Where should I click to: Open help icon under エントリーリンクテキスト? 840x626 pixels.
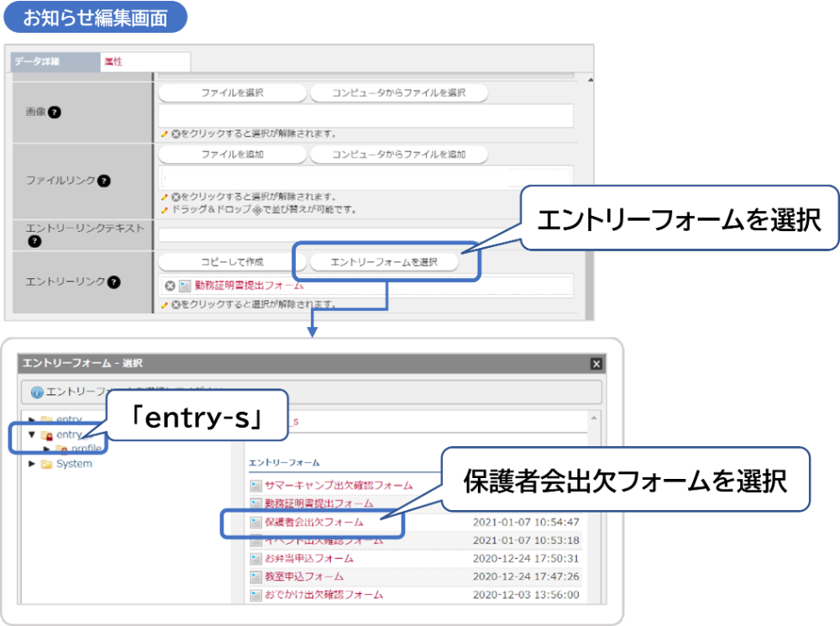tap(34, 241)
